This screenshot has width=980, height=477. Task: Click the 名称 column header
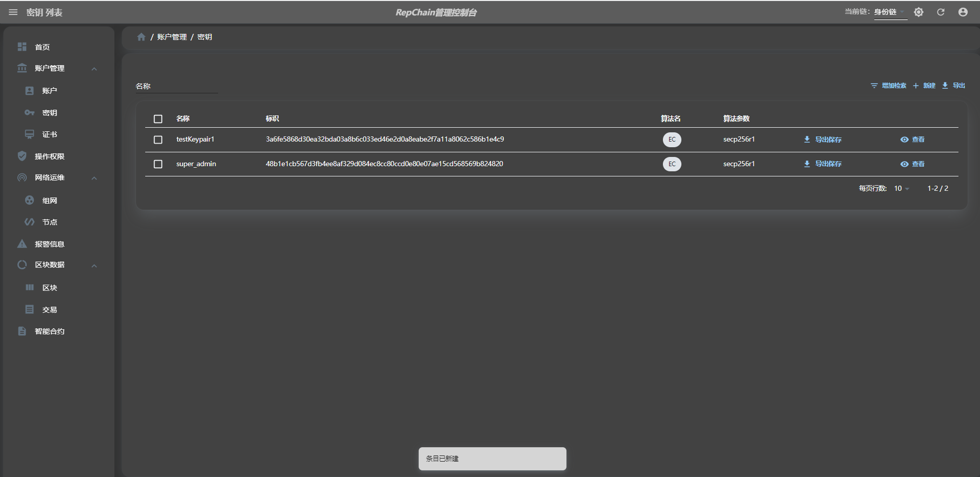pyautogui.click(x=183, y=118)
